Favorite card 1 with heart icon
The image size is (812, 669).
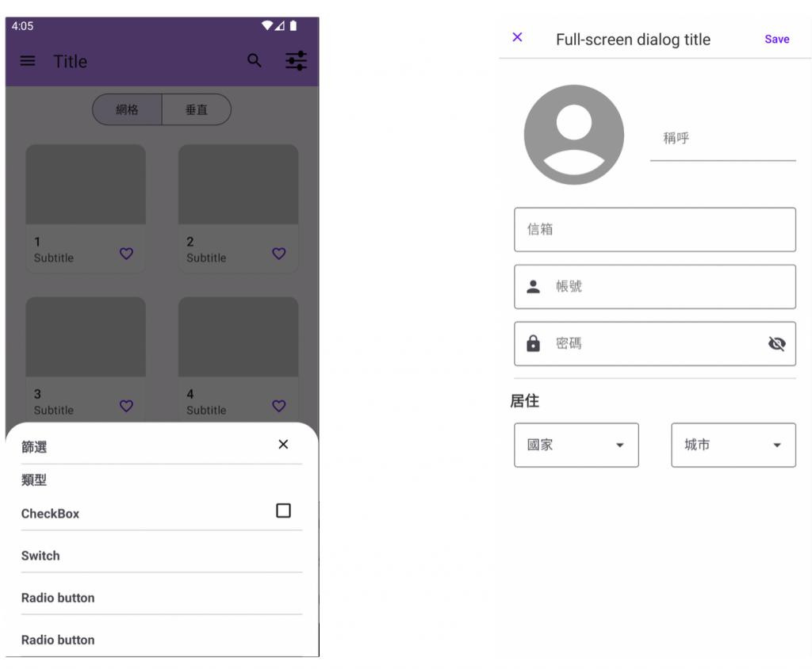coord(126,254)
